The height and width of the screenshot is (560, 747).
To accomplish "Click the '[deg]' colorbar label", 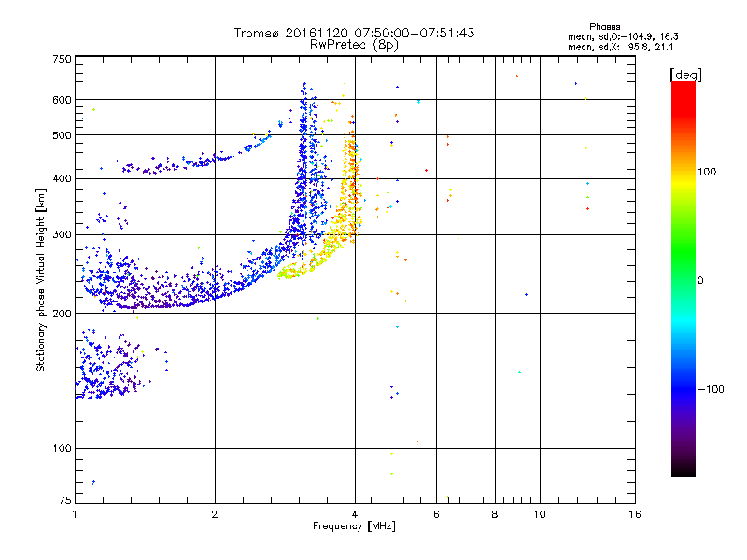I will pos(685,75).
